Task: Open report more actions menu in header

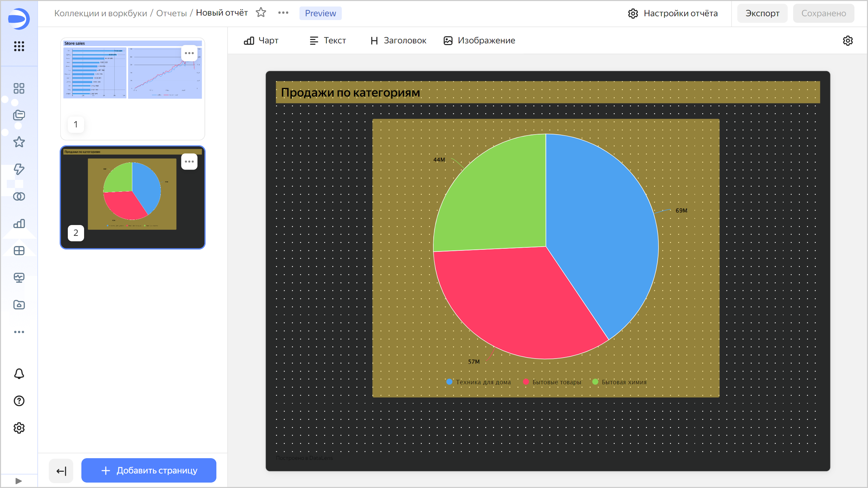Action: (x=283, y=13)
